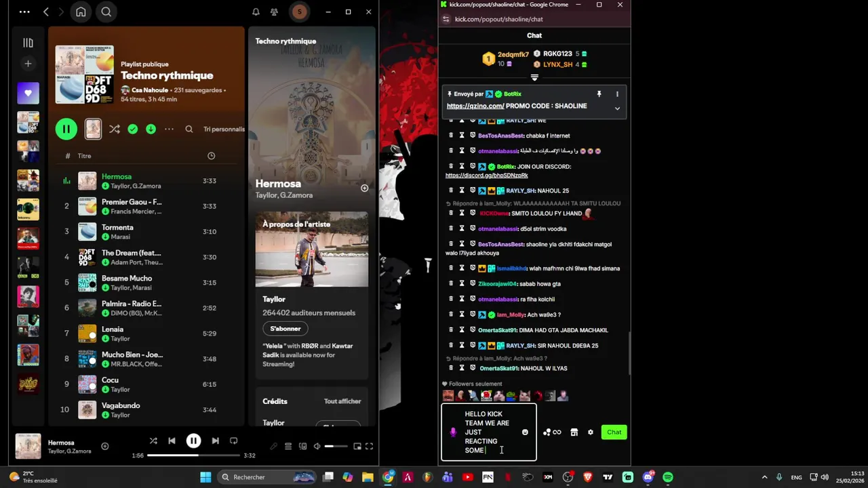
Task: Adjust Spotify volume slider
Action: (336, 446)
